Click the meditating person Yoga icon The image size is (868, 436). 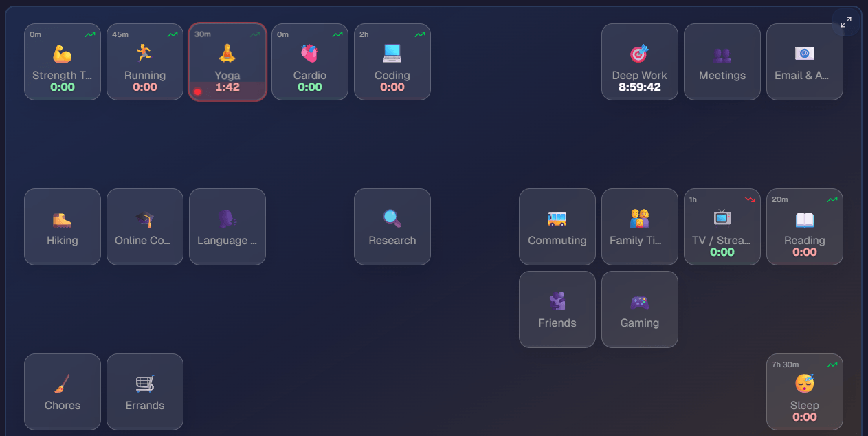227,54
